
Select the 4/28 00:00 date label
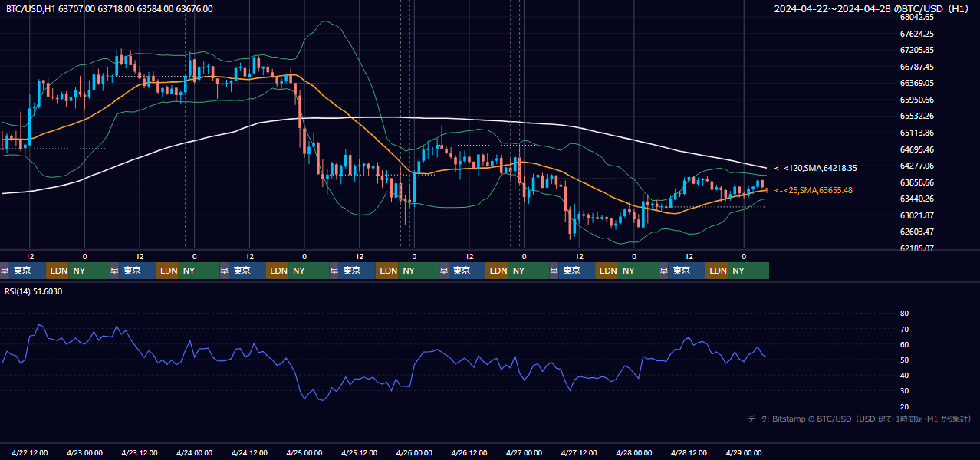pos(634,452)
